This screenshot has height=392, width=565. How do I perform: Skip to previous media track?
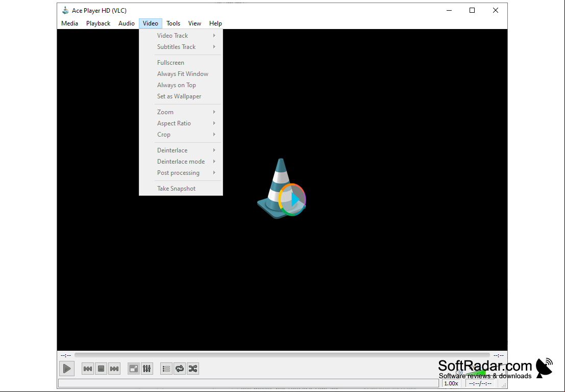pos(88,369)
